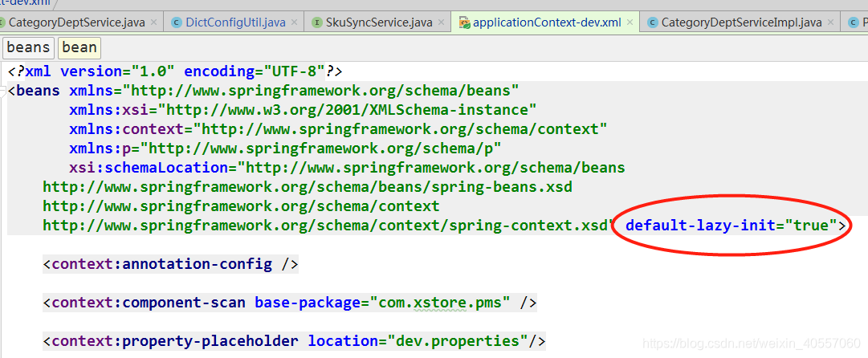Close the DictConfigUtil.java tab
The width and height of the screenshot is (868, 358).
pyautogui.click(x=295, y=22)
